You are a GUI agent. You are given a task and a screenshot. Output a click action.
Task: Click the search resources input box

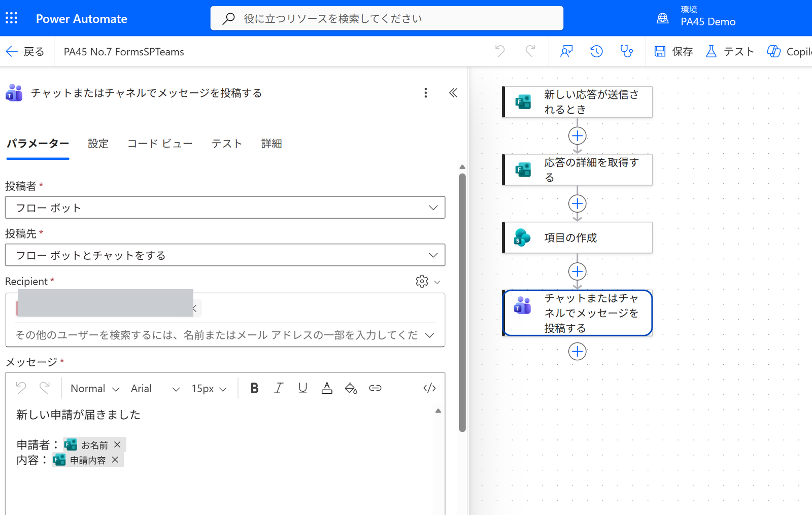click(387, 18)
